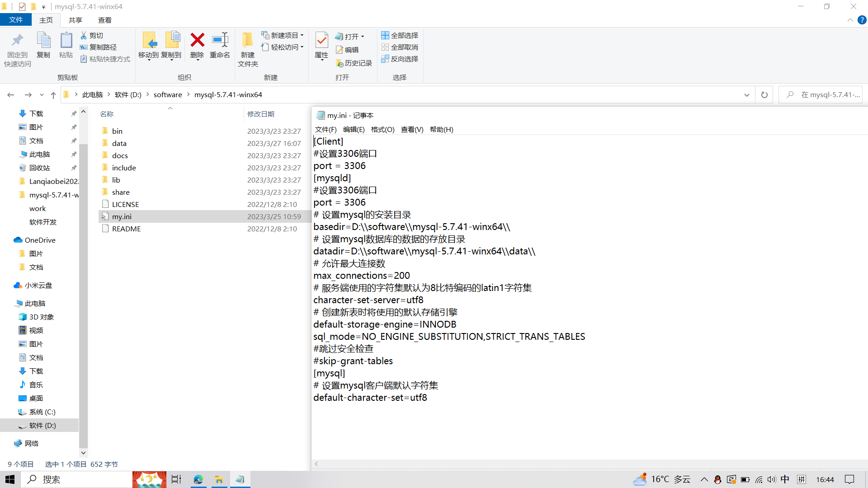Click History (历史记录) in the ribbon
The image size is (868, 488).
354,63
